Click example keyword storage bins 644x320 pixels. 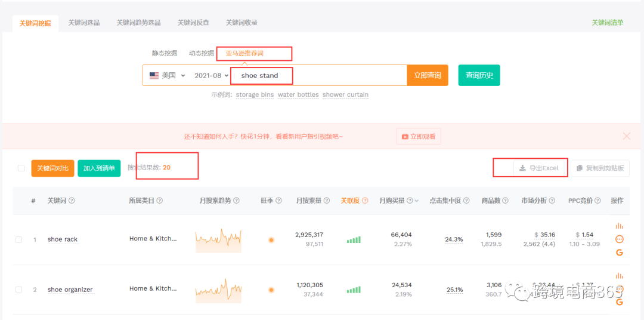click(255, 94)
